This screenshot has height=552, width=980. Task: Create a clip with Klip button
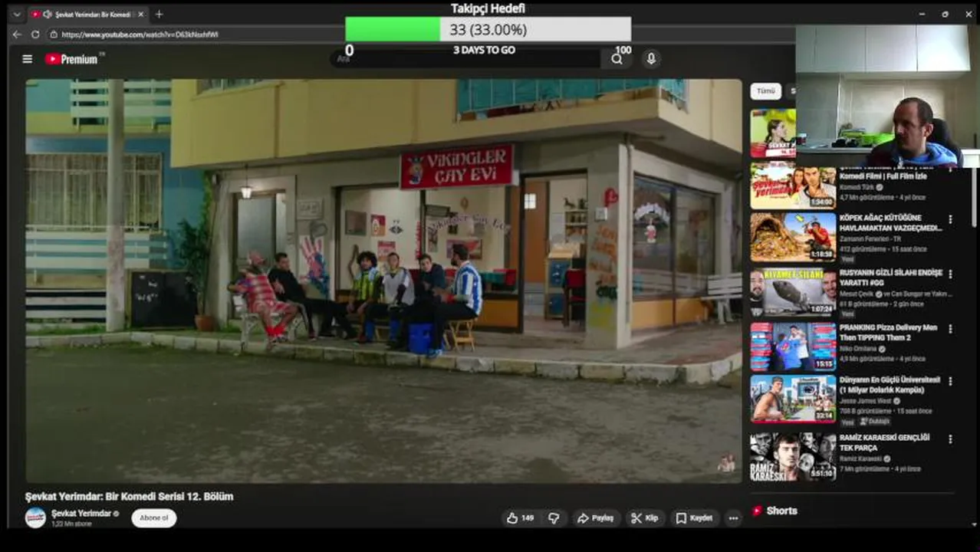644,518
